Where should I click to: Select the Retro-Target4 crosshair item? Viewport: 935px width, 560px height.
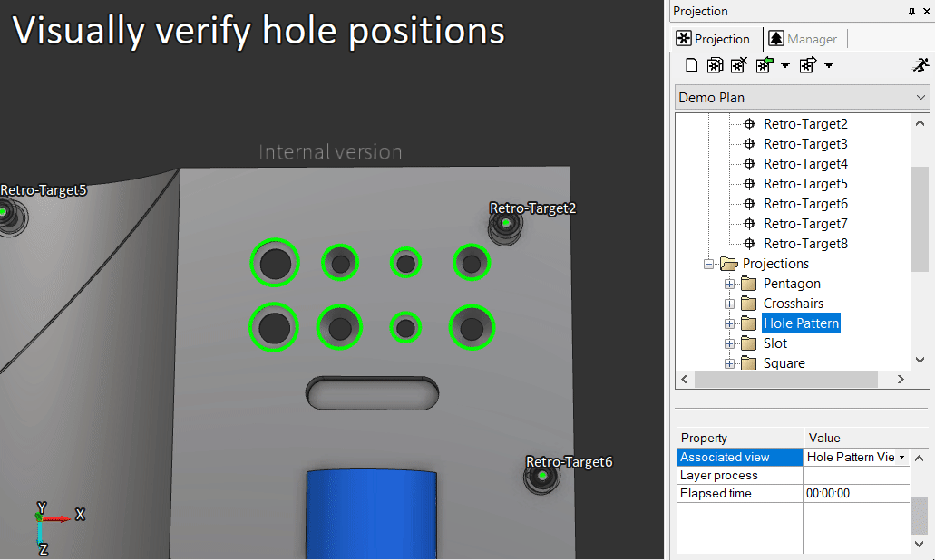coord(805,164)
